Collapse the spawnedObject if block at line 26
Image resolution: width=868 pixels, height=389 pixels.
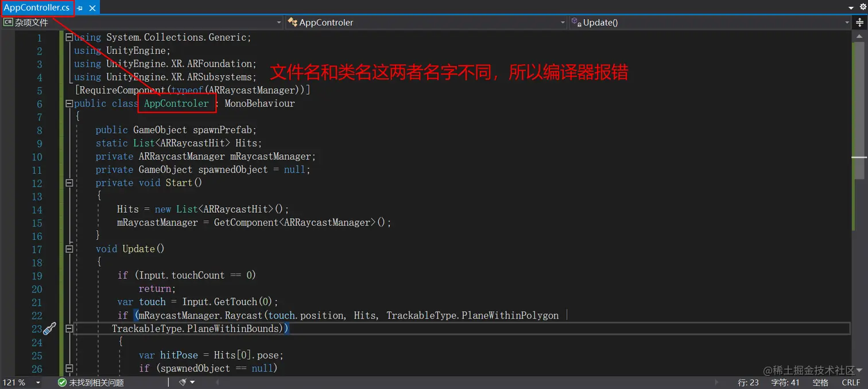pos(69,368)
